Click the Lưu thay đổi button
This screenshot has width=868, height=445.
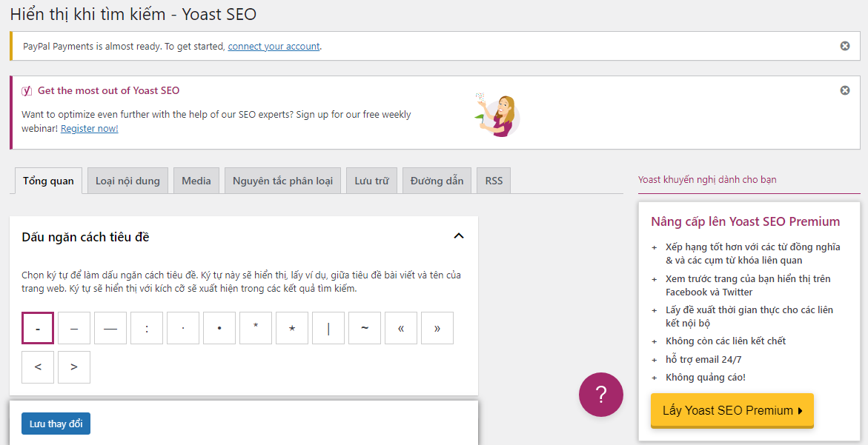tap(56, 424)
